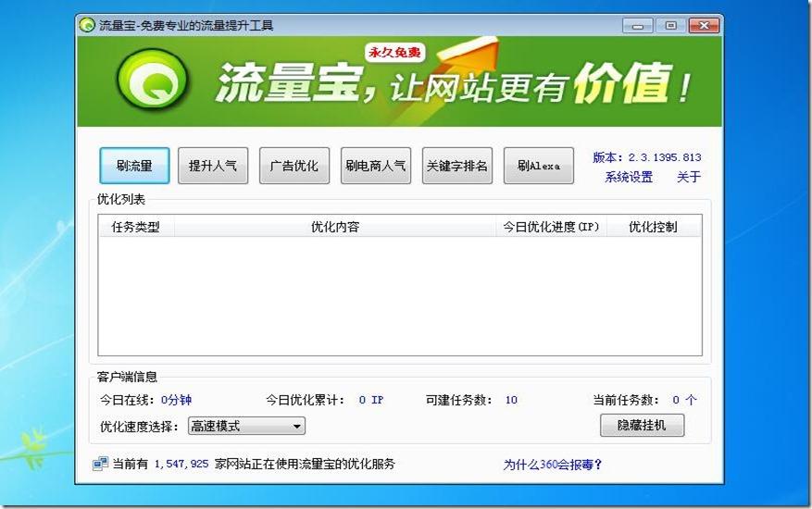Click the network computers status icon
This screenshot has width=812, height=509.
pyautogui.click(x=101, y=464)
